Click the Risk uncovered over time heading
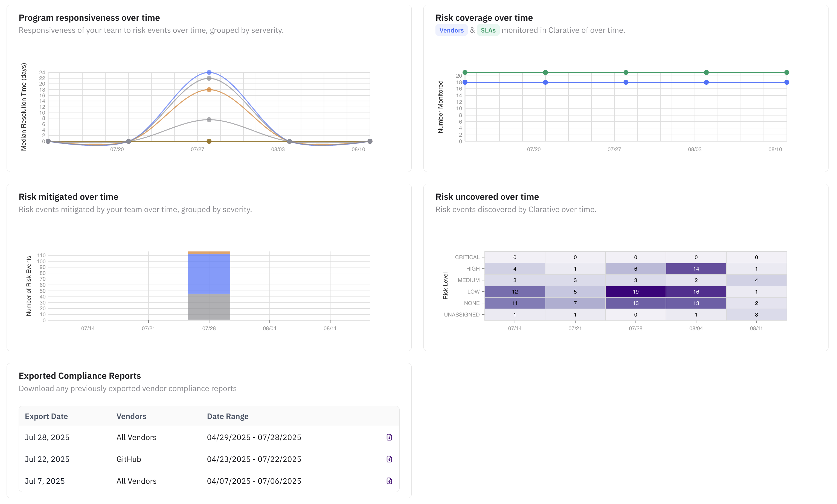 487,197
